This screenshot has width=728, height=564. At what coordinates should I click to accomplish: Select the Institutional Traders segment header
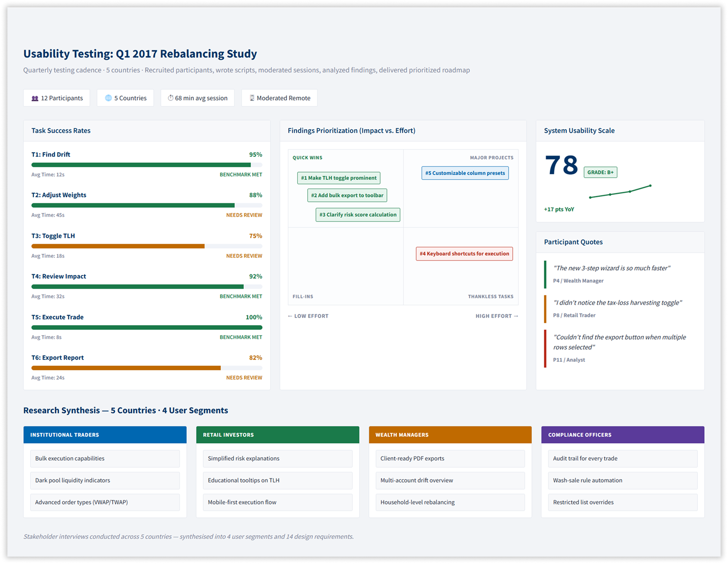(x=105, y=435)
